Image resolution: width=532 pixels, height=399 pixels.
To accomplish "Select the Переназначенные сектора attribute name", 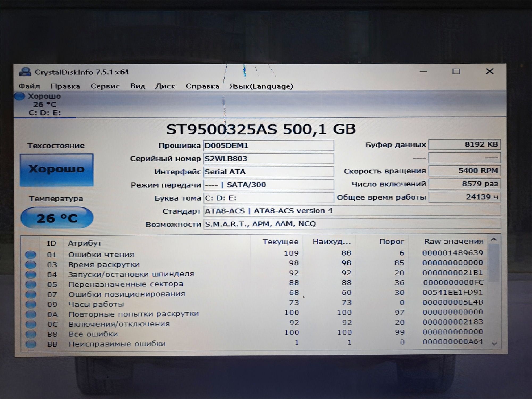I will click(x=126, y=284).
